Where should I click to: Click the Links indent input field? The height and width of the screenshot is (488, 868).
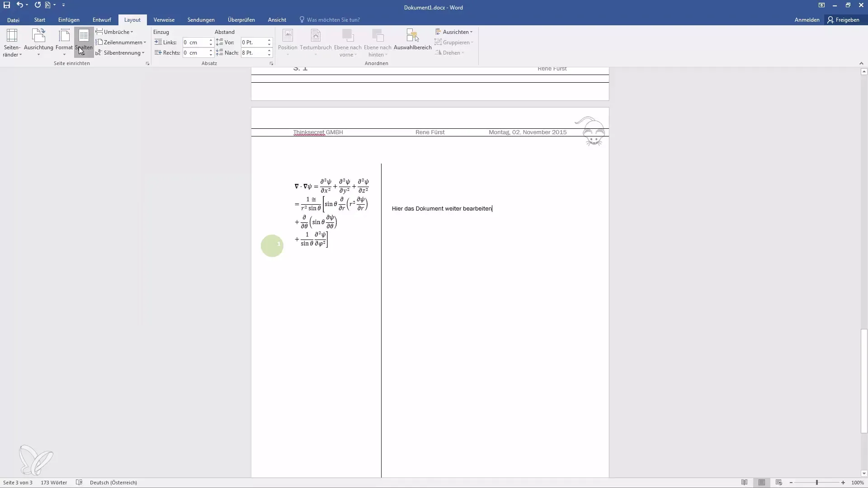[195, 42]
